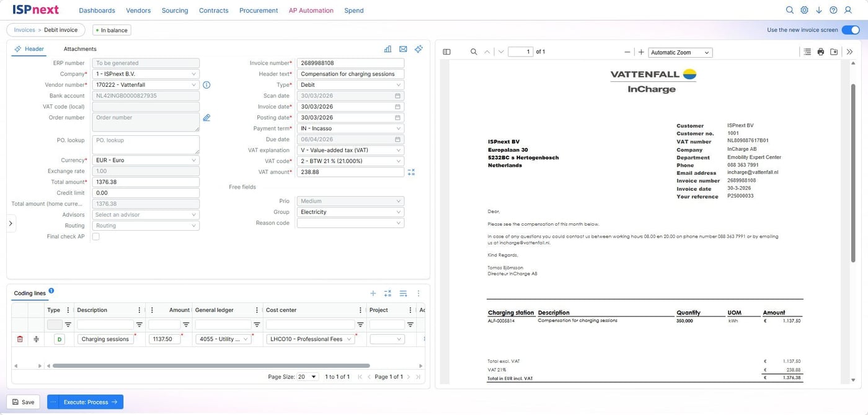This screenshot has height=415, width=868.
Task: Click the PDF document outline list icon
Action: (x=807, y=52)
